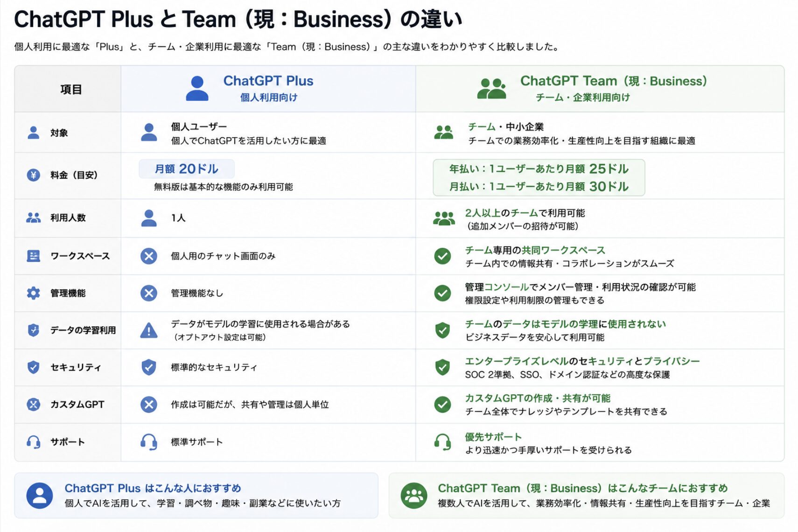The width and height of the screenshot is (798, 532).
Task: Click the green checkmark next to 管理コンソール
Action: pyautogui.click(x=442, y=293)
